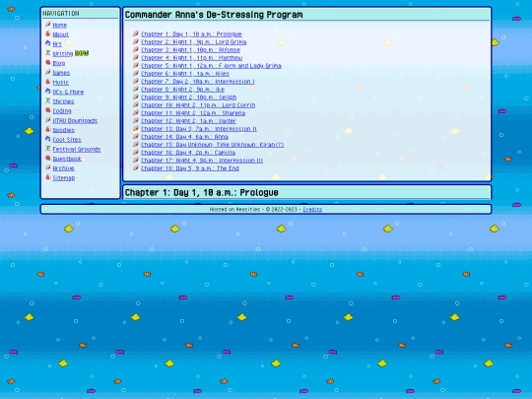
Task: Open Chapter 3: Alfonse link
Action: pyautogui.click(x=191, y=50)
